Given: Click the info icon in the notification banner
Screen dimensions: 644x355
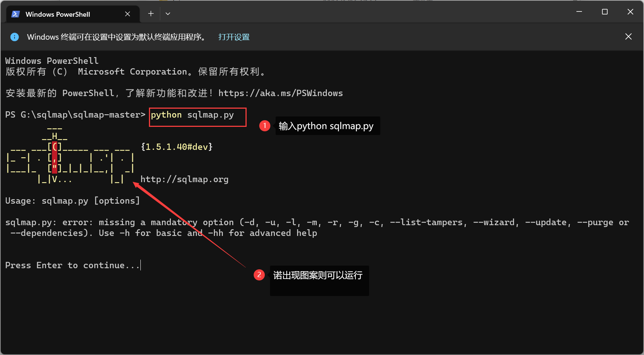Looking at the screenshot, I should point(14,37).
